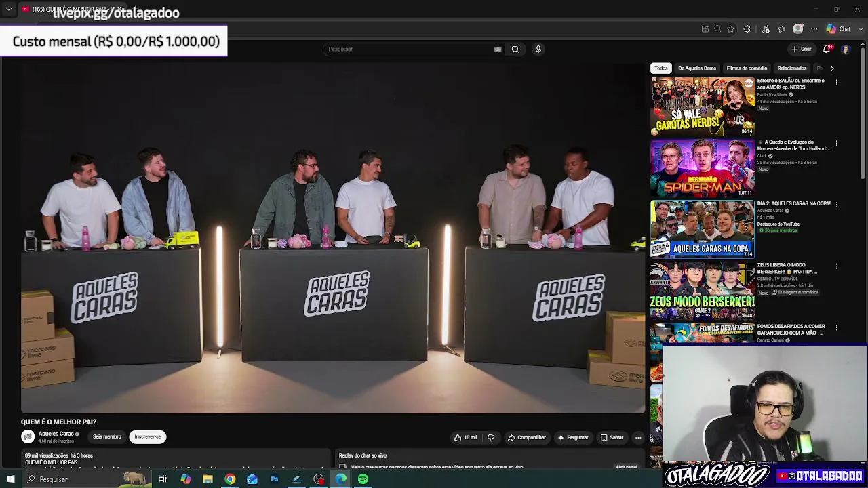This screenshot has height=488, width=868.
Task: Open the Windows Start menu
Action: click(10, 479)
